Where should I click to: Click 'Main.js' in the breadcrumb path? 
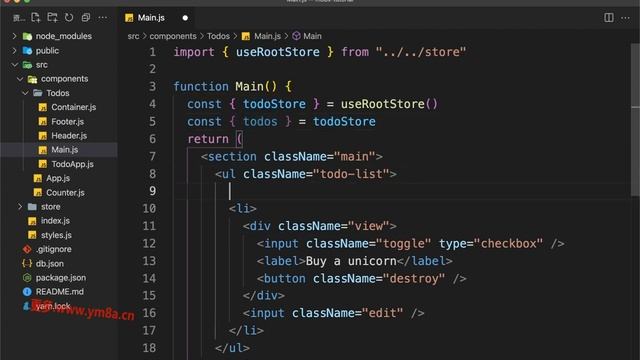tap(267, 36)
